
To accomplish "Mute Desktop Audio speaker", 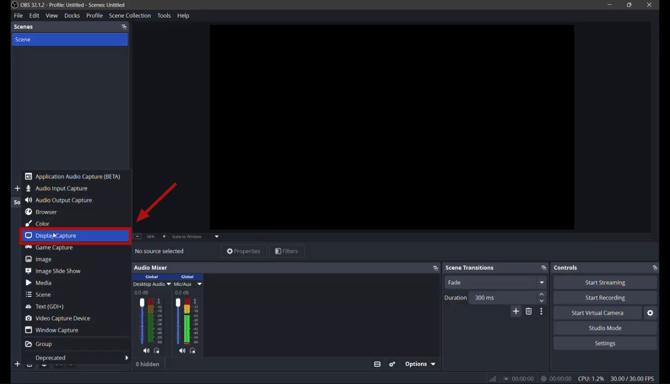I will coord(146,351).
